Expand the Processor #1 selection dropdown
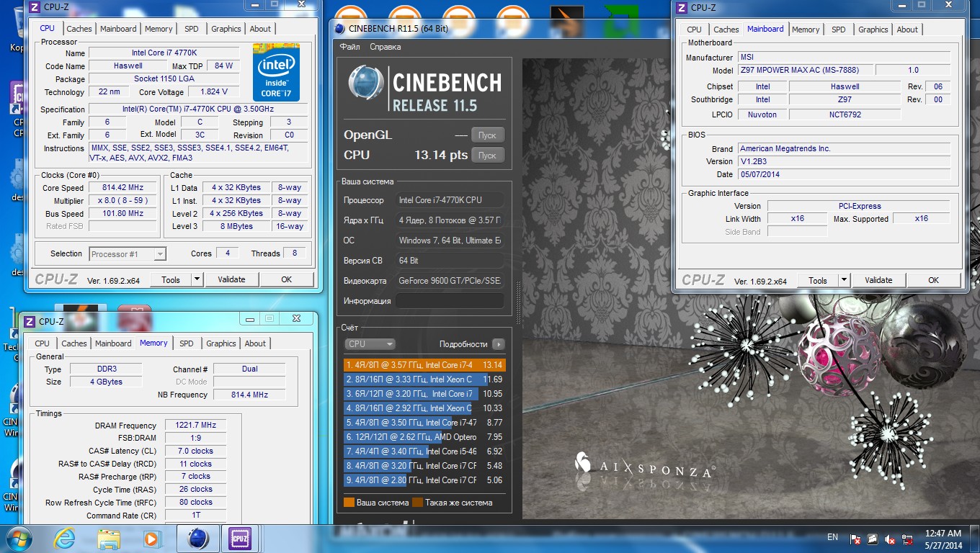This screenshot has width=980, height=553. (x=160, y=253)
